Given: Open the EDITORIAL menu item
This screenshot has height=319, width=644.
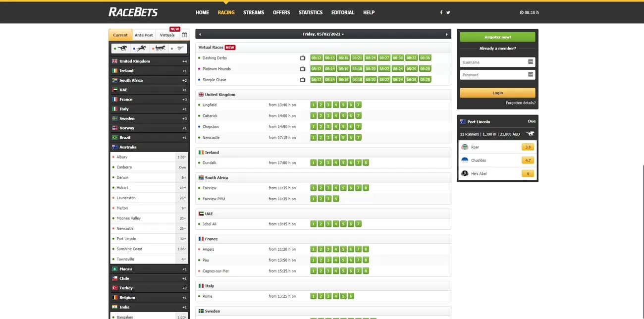Looking at the screenshot, I should tap(343, 12).
